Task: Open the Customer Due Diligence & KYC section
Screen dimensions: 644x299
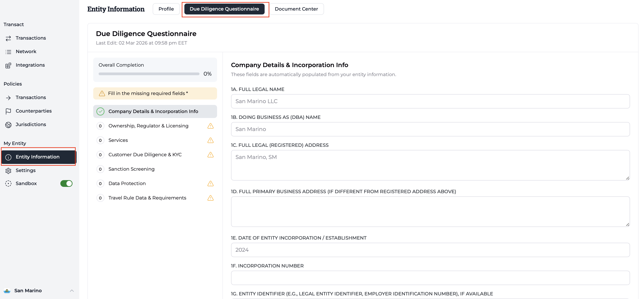Action: 155,155
